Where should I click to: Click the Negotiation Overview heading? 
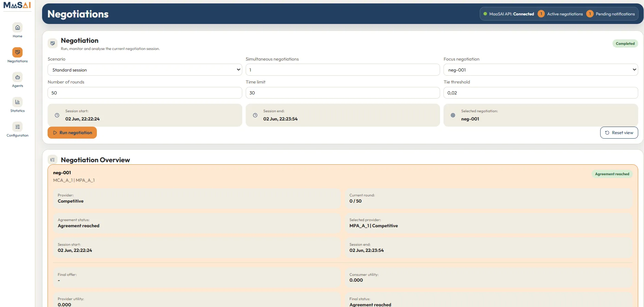pos(95,160)
